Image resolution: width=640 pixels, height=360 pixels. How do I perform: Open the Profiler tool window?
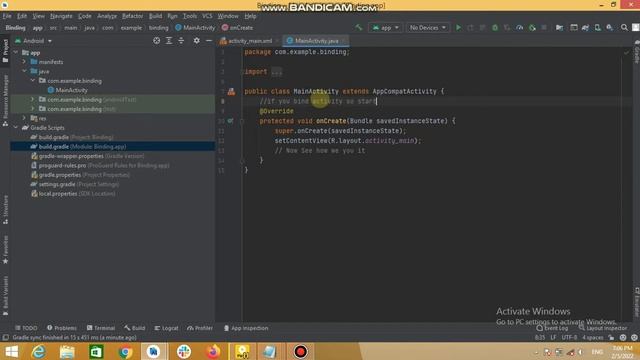point(200,328)
